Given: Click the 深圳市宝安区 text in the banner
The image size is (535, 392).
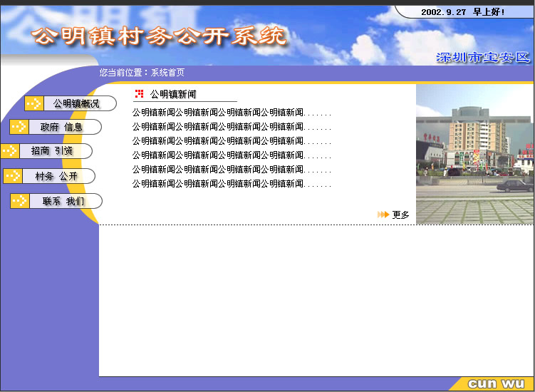Looking at the screenshot, I should point(483,57).
